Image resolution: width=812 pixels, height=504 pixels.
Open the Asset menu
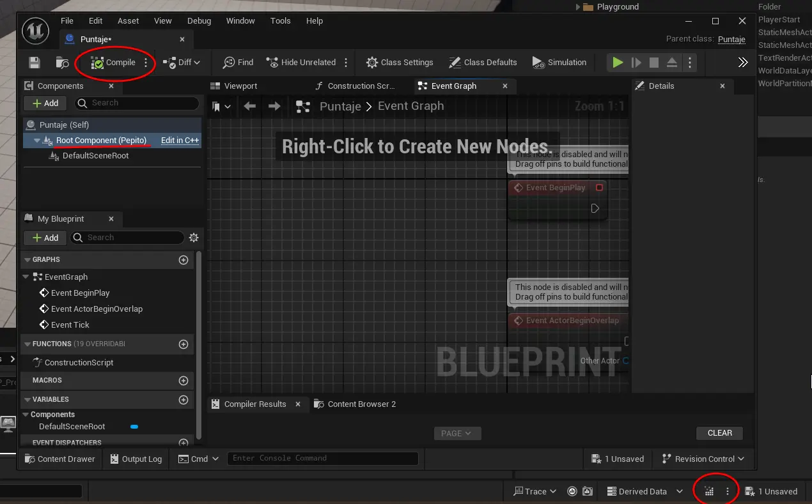tap(128, 20)
